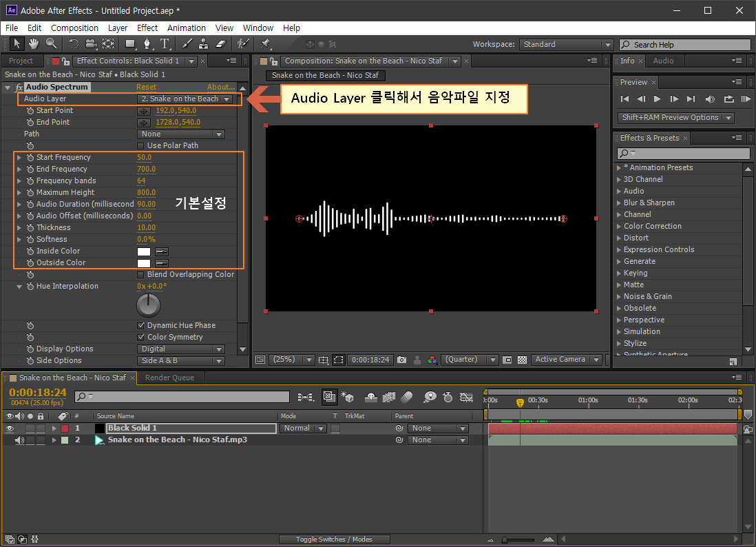Open Outside Color swatch picker
The width and height of the screenshot is (756, 547).
[144, 263]
